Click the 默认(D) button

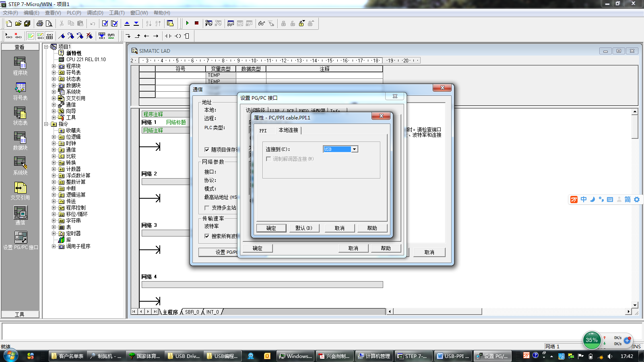[304, 228]
